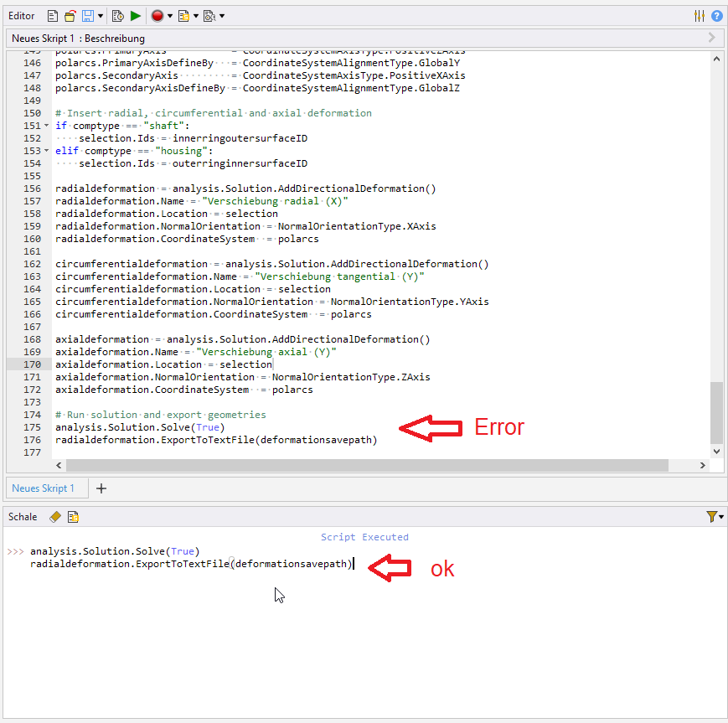Click the comment about radial, circumferential deformation
Viewport: 728px width, 723px height.
214,113
